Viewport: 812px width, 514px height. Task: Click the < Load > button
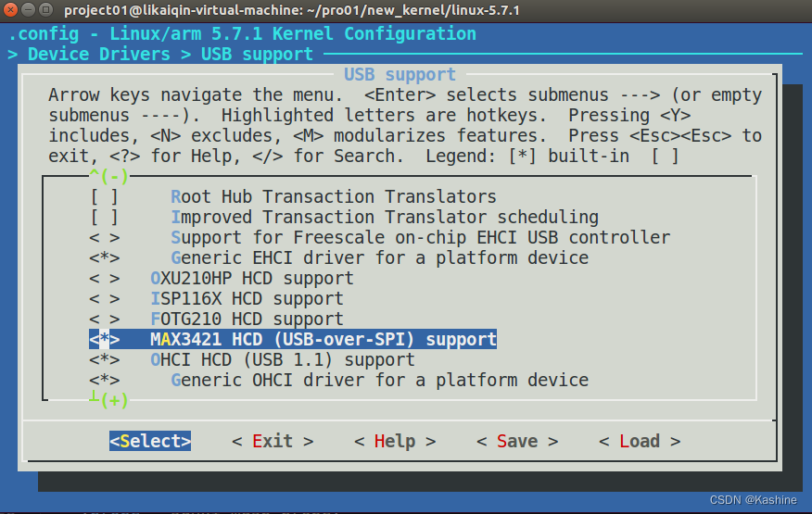(640, 441)
